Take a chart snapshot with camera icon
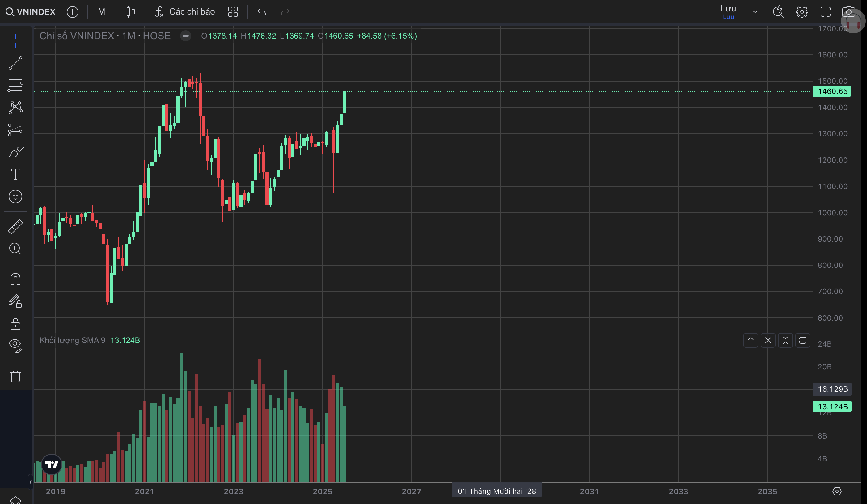Viewport: 867px width, 504px height. point(848,12)
